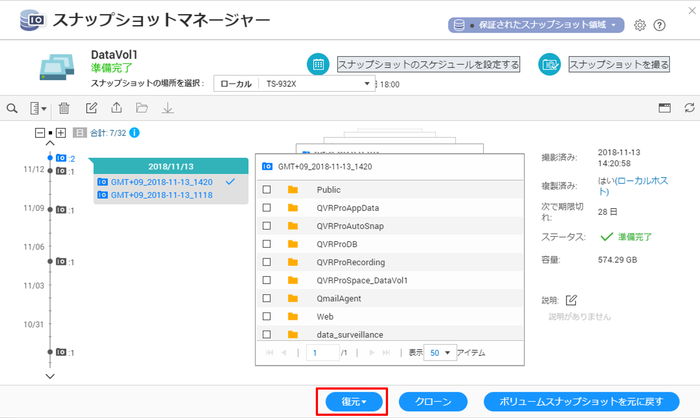Image resolution: width=700 pixels, height=418 pixels.
Task: Click the open folder toolbar icon
Action: (142, 108)
